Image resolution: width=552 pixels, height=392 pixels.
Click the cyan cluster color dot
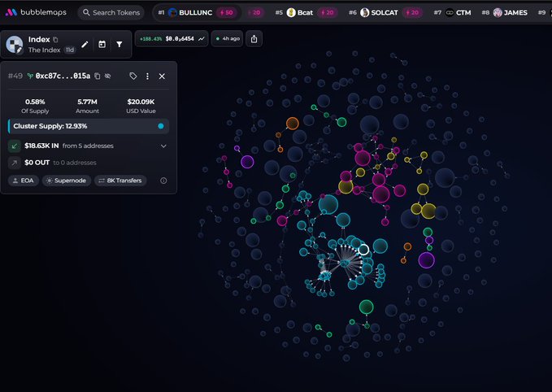(161, 126)
